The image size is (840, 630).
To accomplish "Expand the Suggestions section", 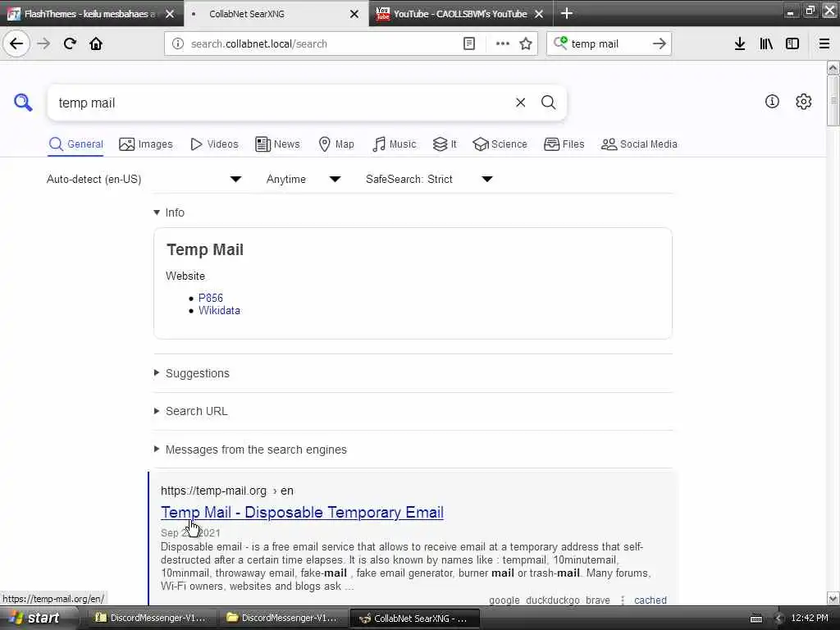I will [191, 373].
